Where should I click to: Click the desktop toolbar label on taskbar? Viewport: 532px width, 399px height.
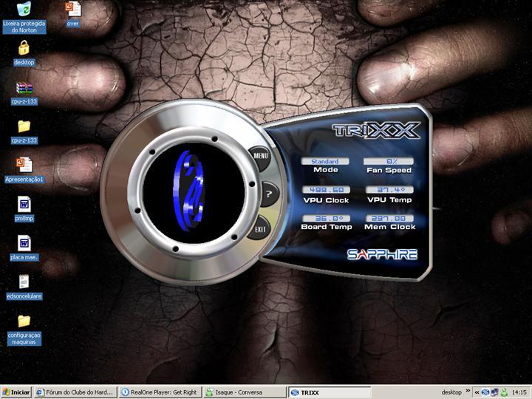451,392
